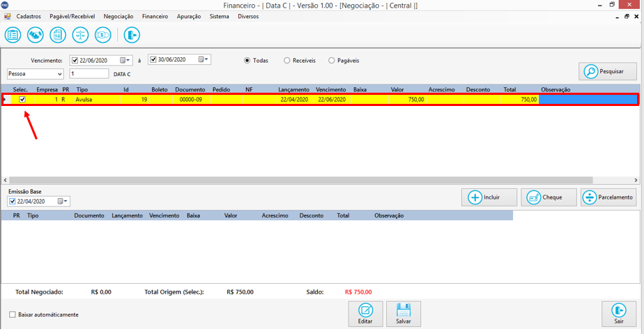Screen dimensions: 644x334
Task: Click the exit door toolbar icon
Action: click(x=132, y=35)
